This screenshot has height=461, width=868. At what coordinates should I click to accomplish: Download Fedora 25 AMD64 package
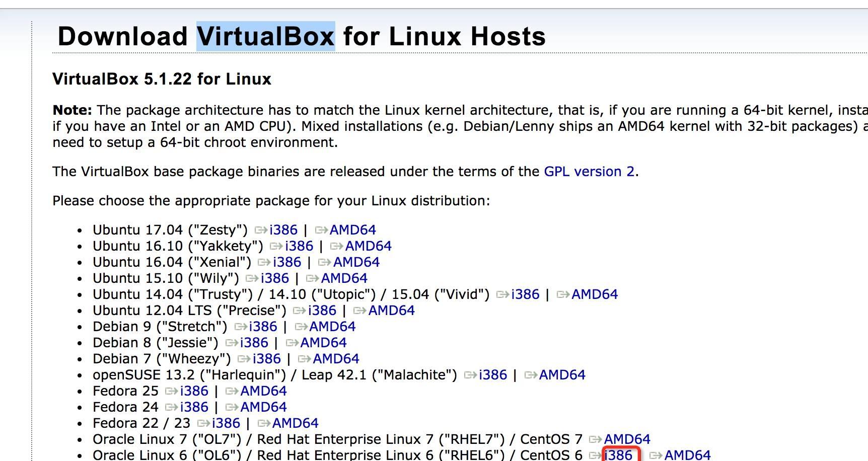264,391
